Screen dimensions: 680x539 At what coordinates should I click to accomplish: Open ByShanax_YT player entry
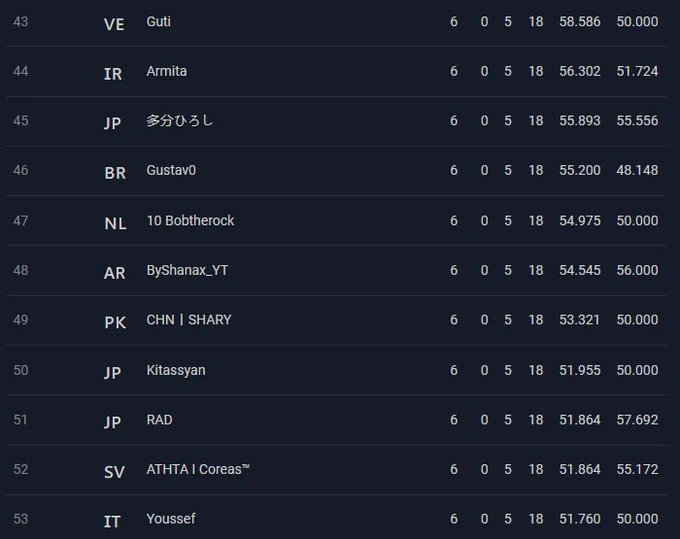pyautogui.click(x=187, y=270)
